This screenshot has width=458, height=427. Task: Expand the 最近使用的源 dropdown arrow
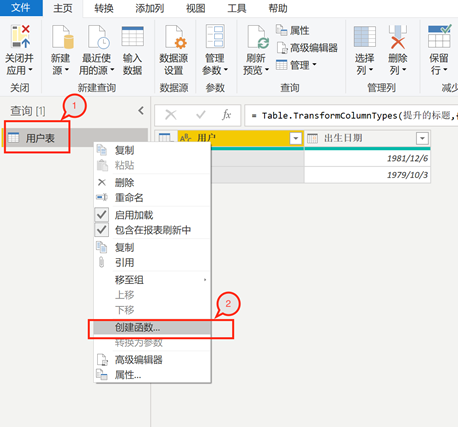click(112, 70)
